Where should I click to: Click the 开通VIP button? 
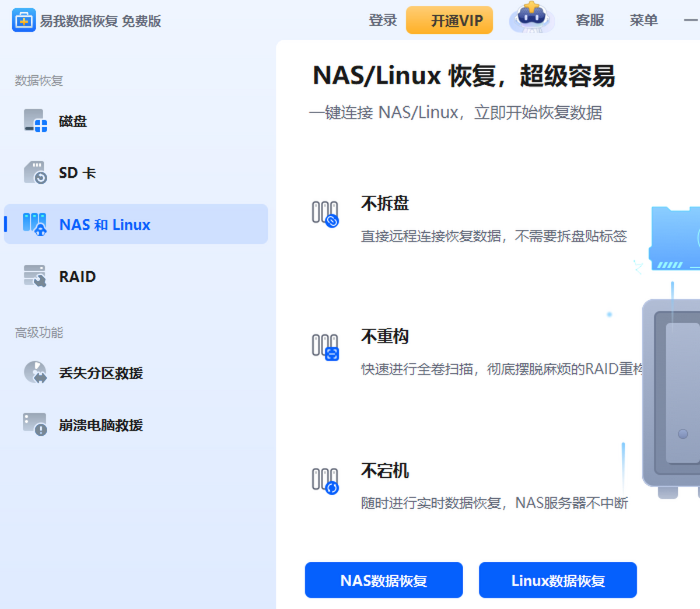[449, 20]
